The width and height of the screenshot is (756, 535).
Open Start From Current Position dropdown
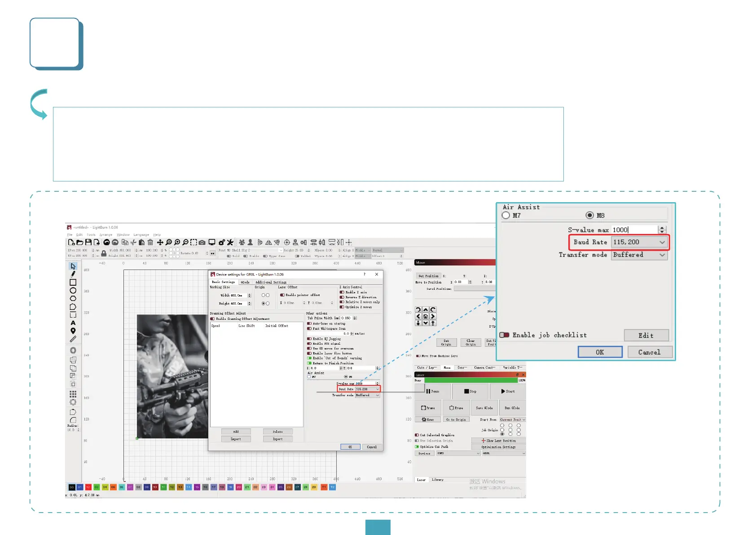(x=513, y=420)
